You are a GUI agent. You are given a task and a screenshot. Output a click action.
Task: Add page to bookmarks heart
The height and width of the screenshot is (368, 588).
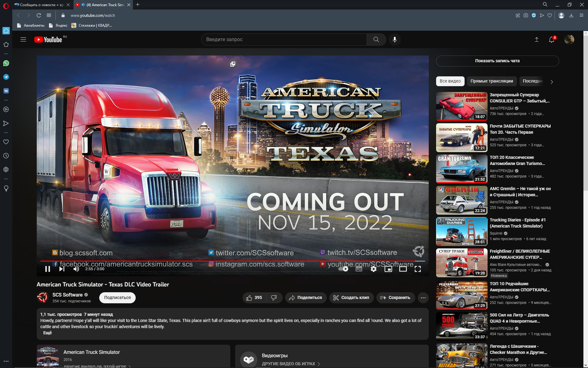[550, 15]
